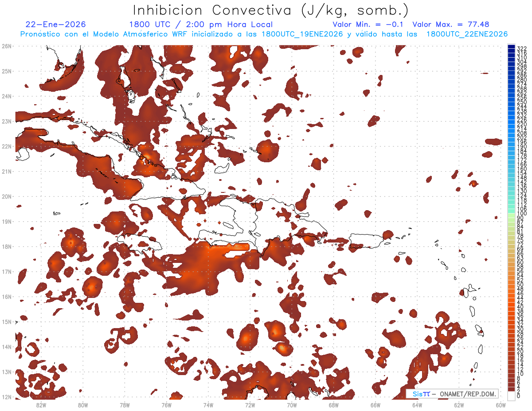The image size is (532, 411).
Task: Click the 68W longitude axis label
Action: pos(334,405)
